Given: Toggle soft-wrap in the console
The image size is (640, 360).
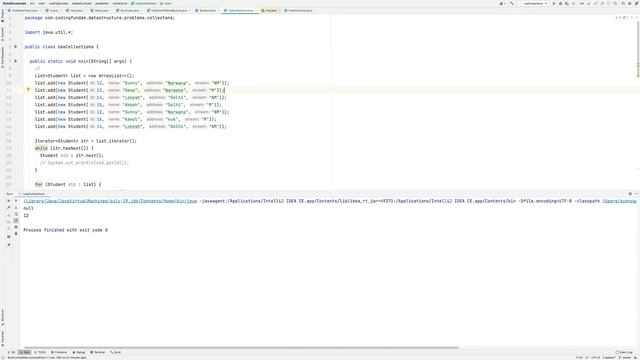Looking at the screenshot, I should click(x=16, y=214).
